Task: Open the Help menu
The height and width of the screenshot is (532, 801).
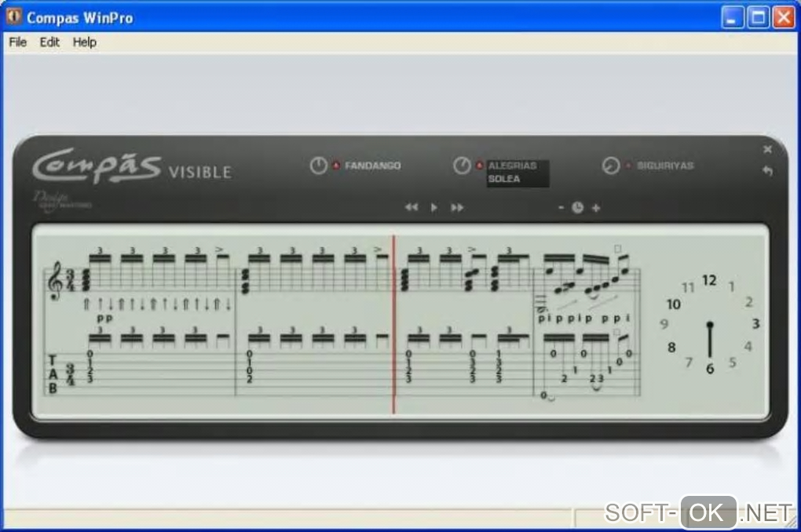Action: (84, 42)
